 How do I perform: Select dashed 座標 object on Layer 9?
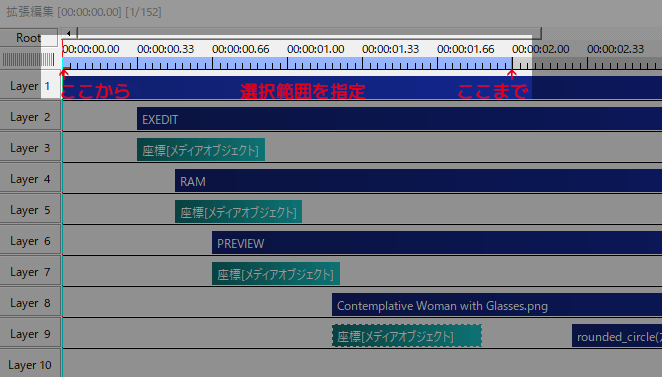pos(407,336)
